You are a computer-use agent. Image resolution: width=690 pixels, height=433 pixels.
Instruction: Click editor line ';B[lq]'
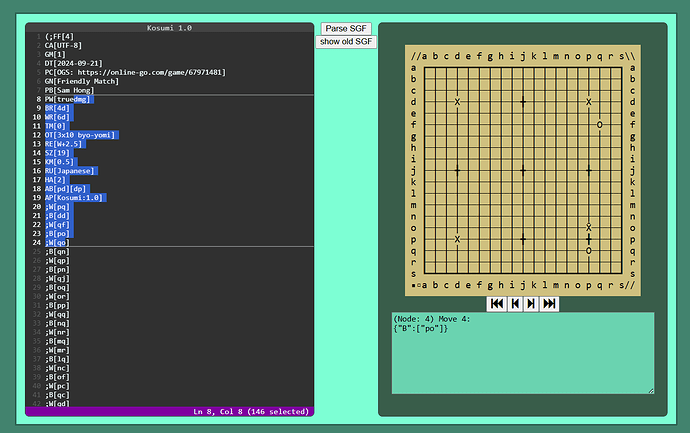point(57,359)
